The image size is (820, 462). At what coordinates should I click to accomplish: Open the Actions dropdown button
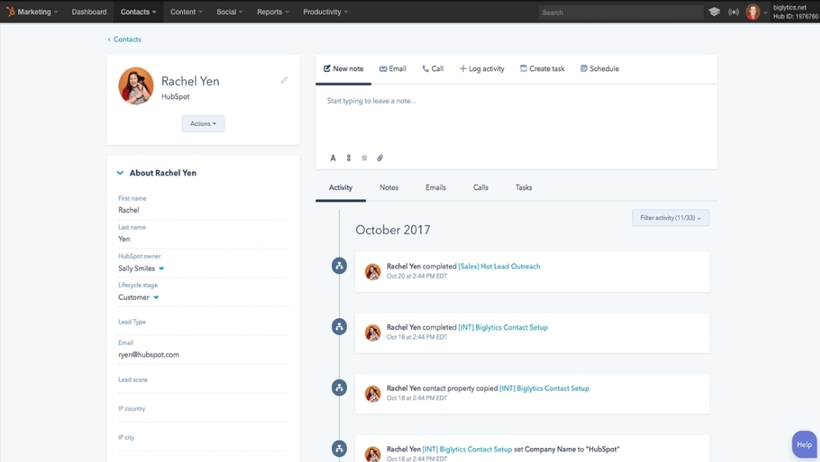pyautogui.click(x=203, y=123)
